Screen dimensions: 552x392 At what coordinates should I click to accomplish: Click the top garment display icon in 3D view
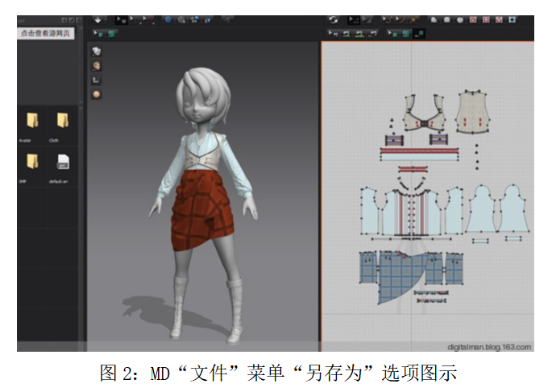(x=96, y=52)
